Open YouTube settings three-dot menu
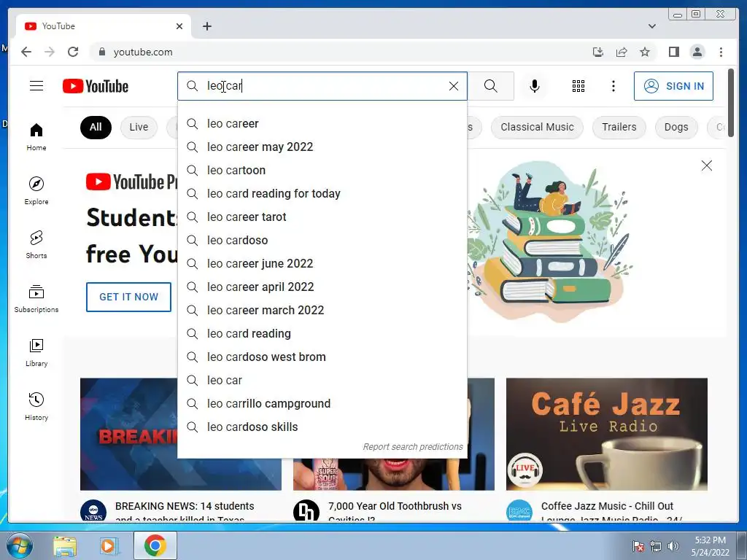 coord(613,86)
